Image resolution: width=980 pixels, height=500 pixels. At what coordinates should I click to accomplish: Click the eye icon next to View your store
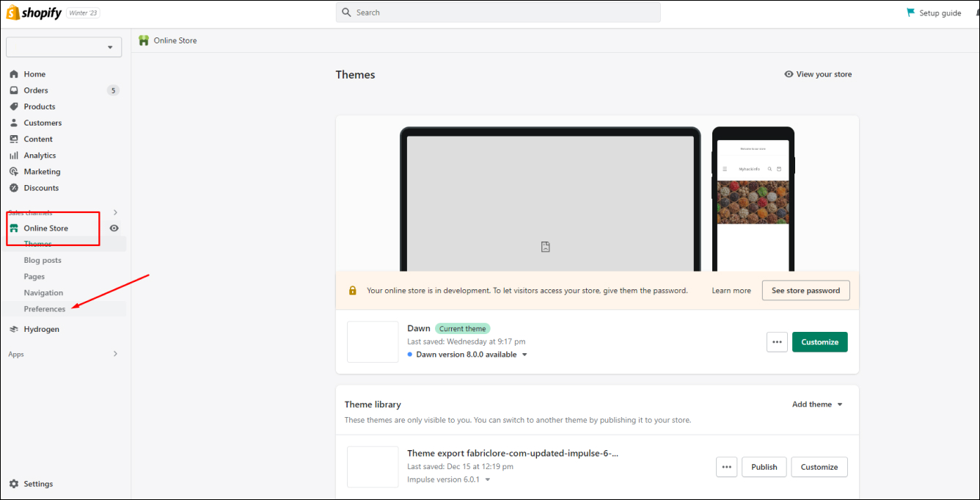coord(789,74)
